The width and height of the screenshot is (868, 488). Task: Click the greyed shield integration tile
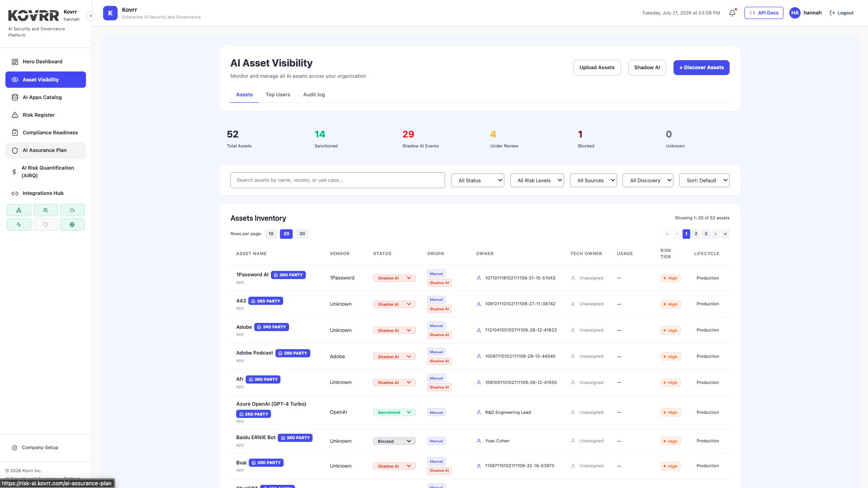(46, 225)
